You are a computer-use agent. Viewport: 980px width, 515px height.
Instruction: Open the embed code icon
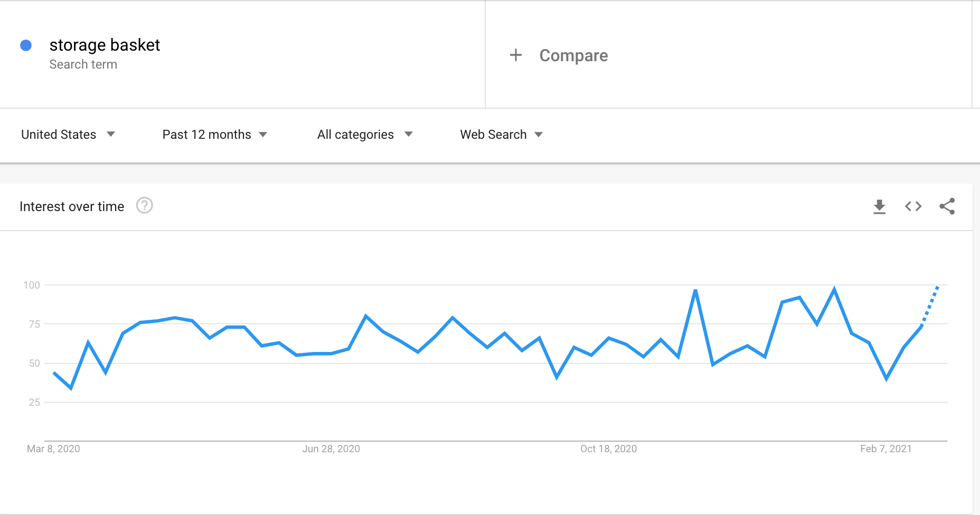913,206
